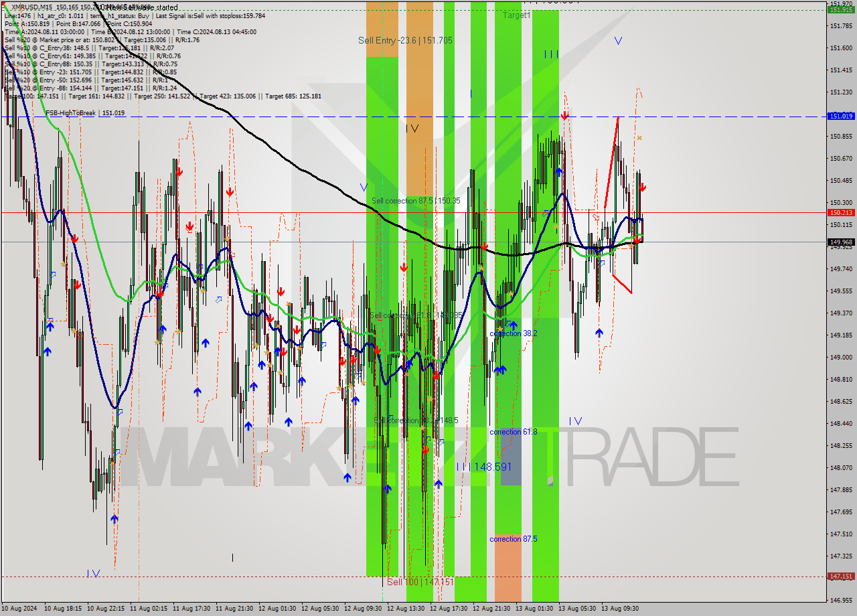Click the '12 Aug 21:30' time axis label
Image resolution: width=857 pixels, height=616 pixels.
tap(492, 609)
